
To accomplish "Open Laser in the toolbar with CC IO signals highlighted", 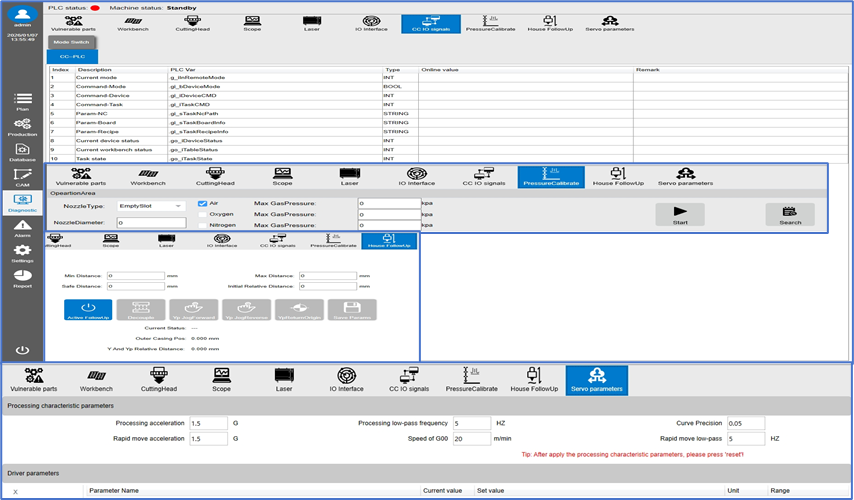I will coord(312,23).
